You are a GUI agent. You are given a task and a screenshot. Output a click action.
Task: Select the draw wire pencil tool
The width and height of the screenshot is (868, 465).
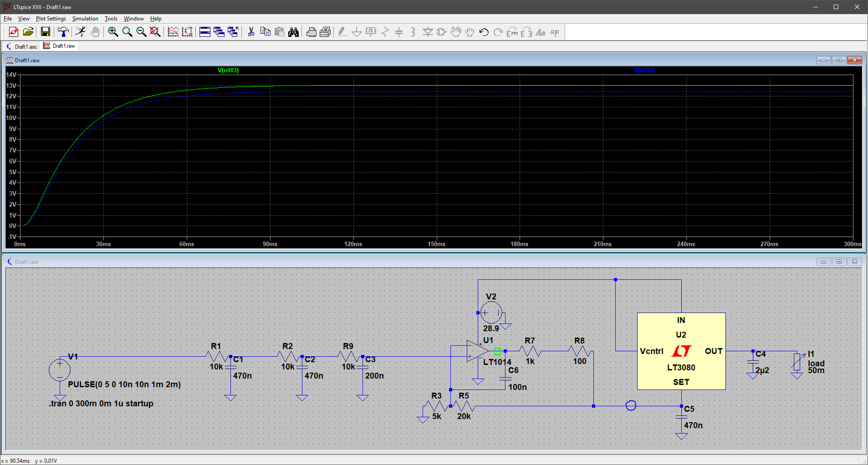pyautogui.click(x=343, y=32)
